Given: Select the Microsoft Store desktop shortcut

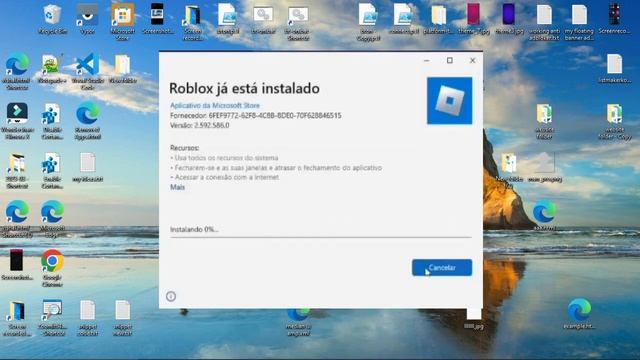Looking at the screenshot, I should pos(122,22).
